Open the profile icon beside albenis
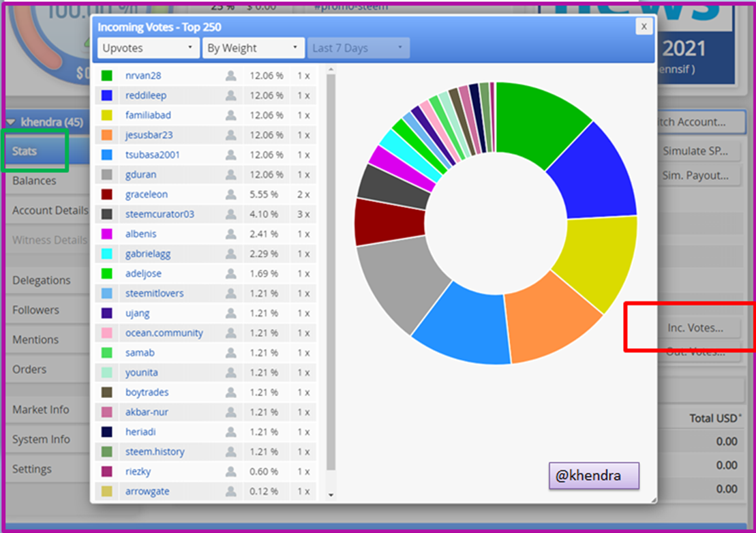 click(x=231, y=234)
